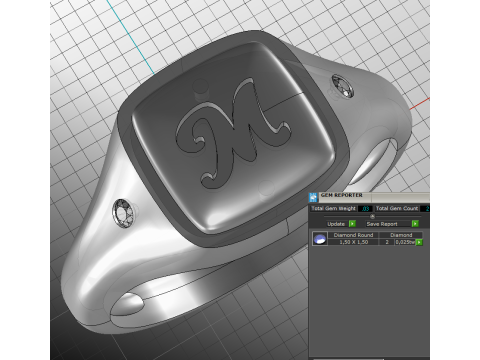Click the Diamond material cell
Image resolution: width=480 pixels, height=360 pixels.
tap(401, 235)
